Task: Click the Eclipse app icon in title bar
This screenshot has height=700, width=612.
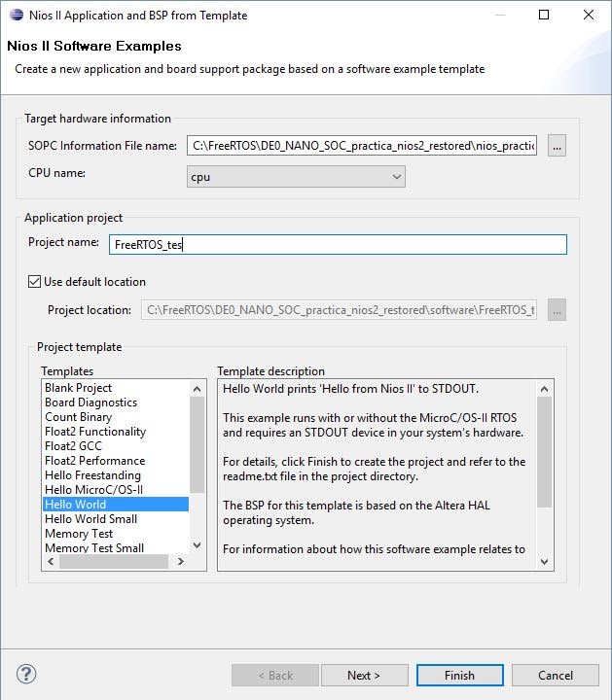Action: 17,15
